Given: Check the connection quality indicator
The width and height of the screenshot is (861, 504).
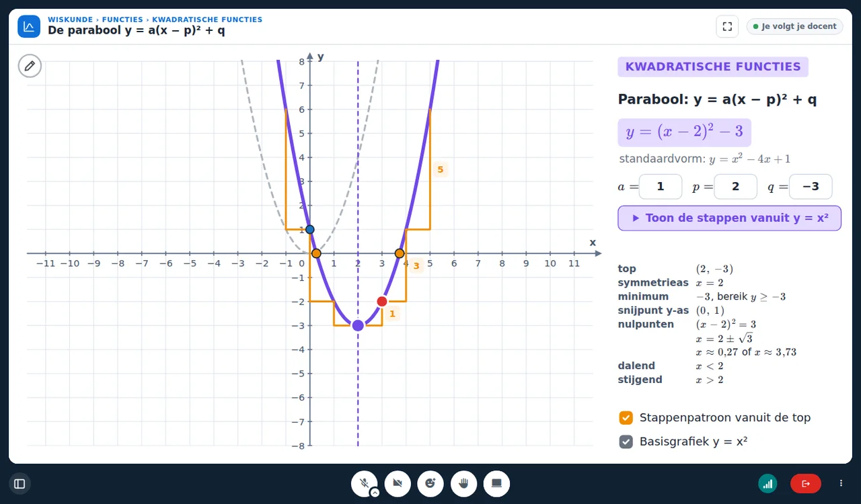Looking at the screenshot, I should 768,483.
